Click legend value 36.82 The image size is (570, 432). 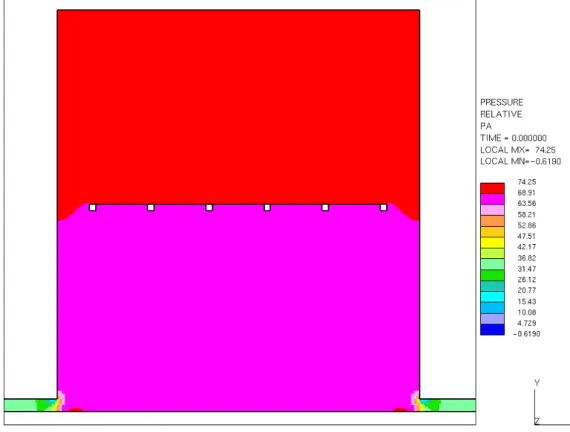click(x=527, y=258)
